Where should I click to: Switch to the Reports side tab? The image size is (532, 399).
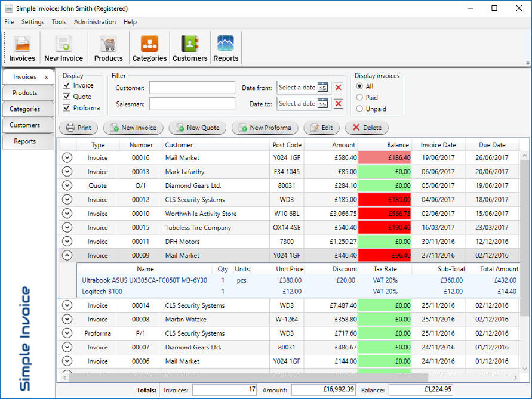[x=28, y=141]
